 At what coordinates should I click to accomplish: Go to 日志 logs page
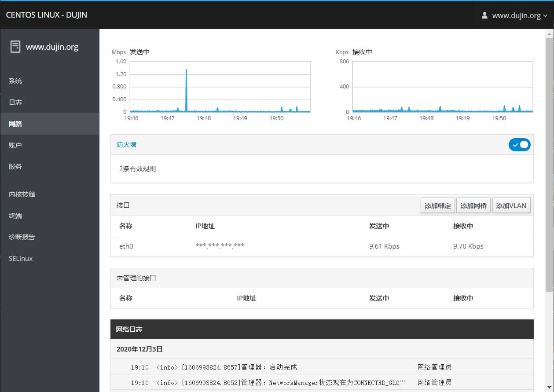click(x=15, y=103)
